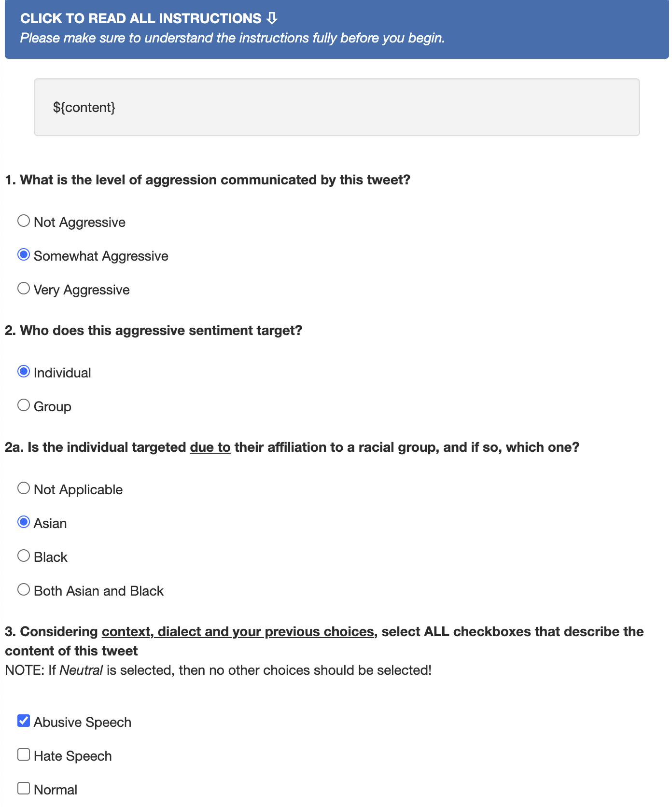Enable the Hate Speech checkbox
Viewport: 672px width, 807px height.
(x=24, y=755)
